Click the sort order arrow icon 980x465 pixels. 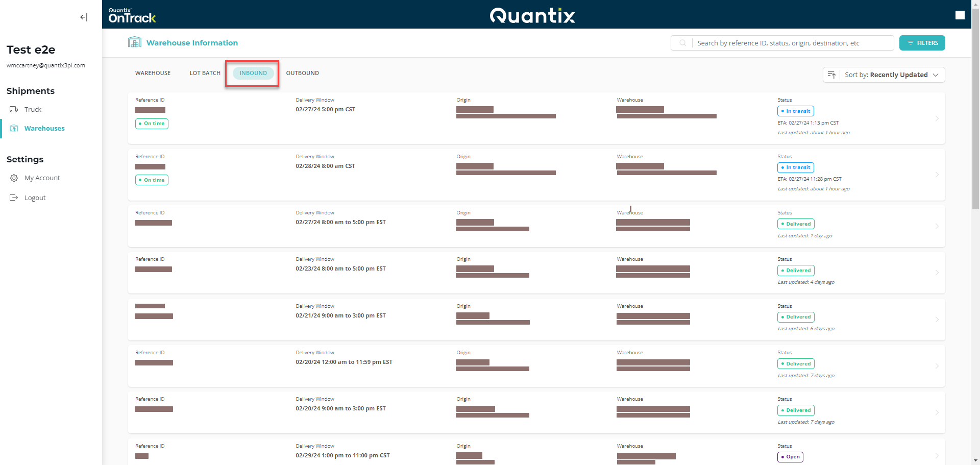coord(832,75)
